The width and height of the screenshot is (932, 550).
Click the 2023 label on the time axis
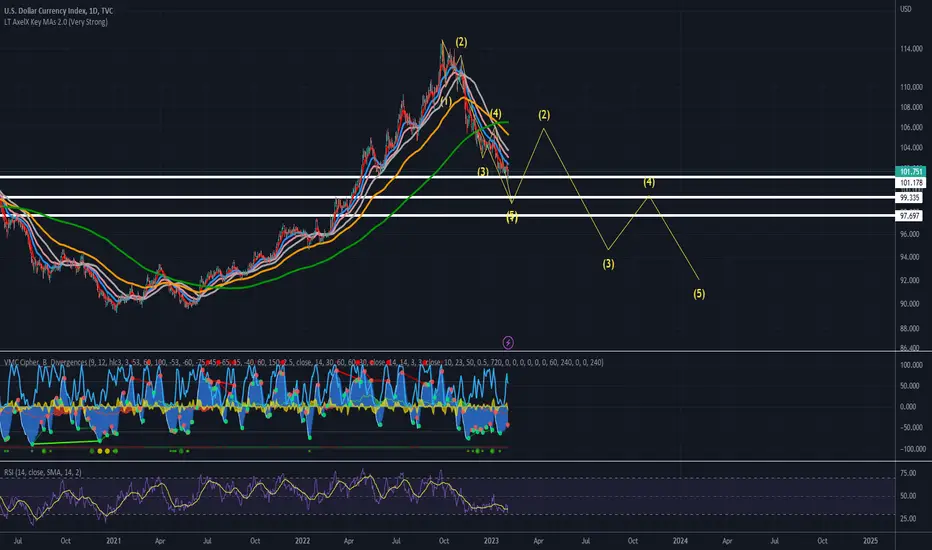pyautogui.click(x=491, y=541)
